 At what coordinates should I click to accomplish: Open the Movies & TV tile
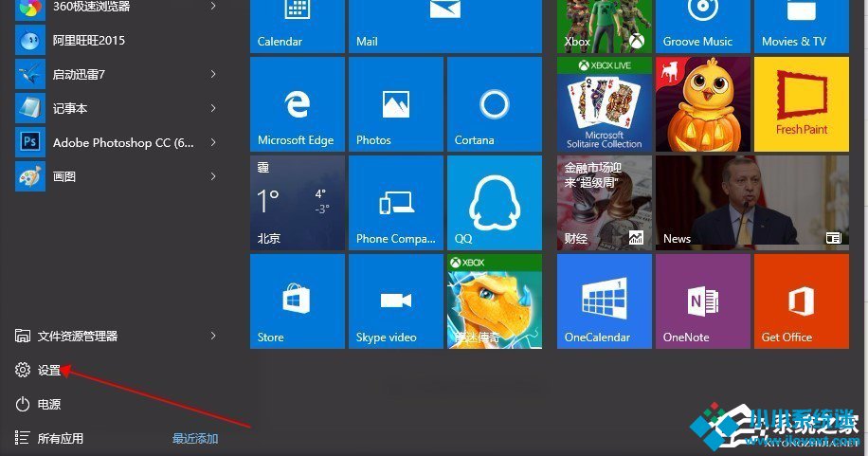coord(801,26)
